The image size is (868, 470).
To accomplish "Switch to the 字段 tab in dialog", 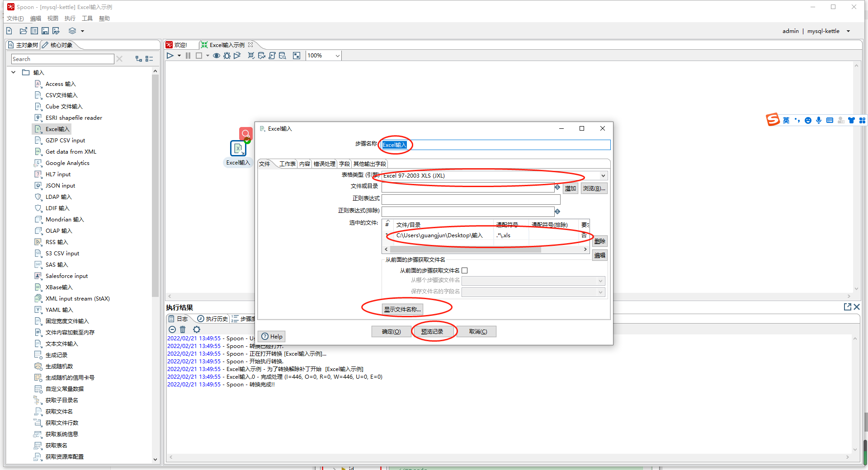I will (344, 164).
